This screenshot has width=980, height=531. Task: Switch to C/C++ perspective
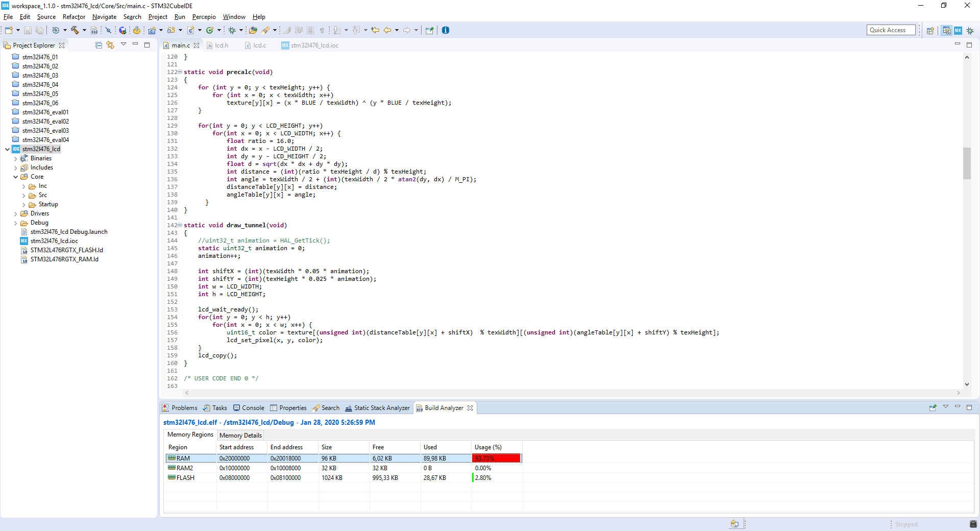(x=947, y=31)
